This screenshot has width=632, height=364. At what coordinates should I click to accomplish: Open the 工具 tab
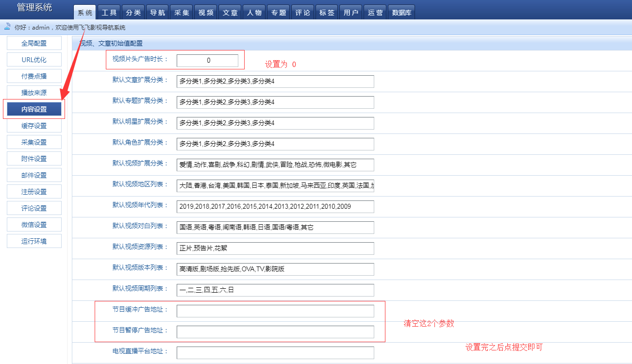[109, 13]
